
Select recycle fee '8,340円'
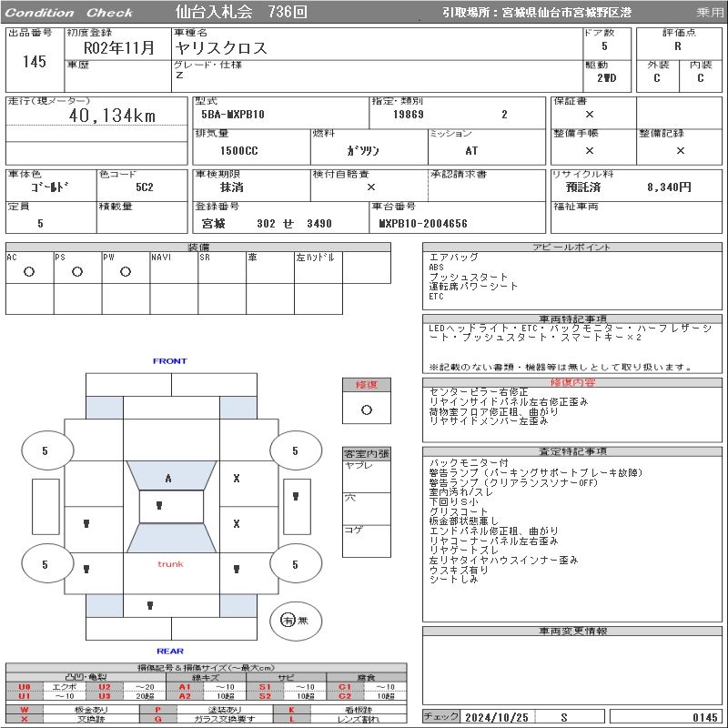point(669,187)
